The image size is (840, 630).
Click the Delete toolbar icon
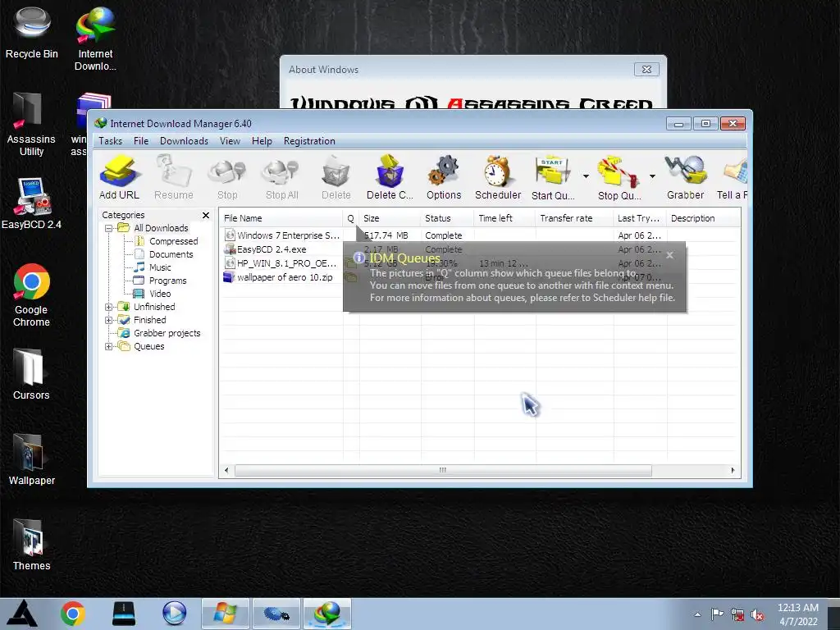click(336, 178)
